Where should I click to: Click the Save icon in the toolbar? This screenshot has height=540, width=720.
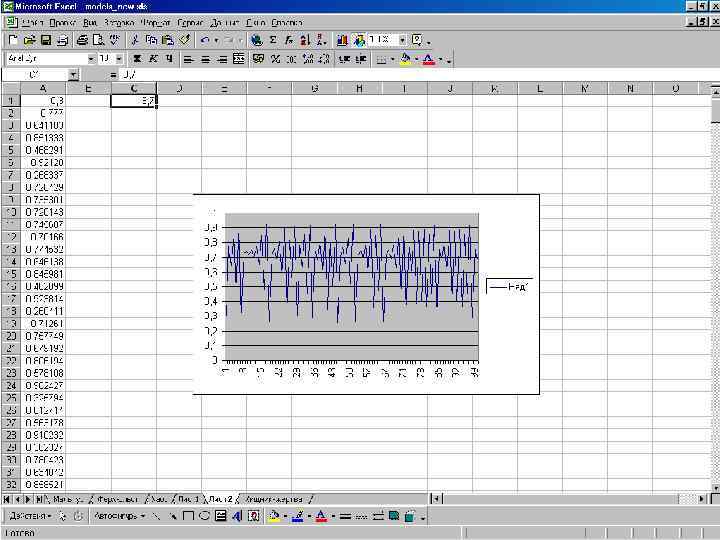pyautogui.click(x=45, y=40)
